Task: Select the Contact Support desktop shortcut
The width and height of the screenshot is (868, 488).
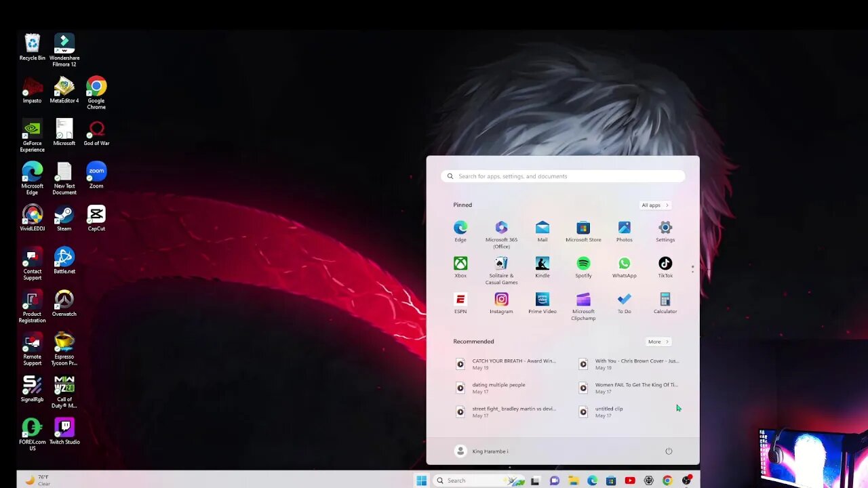Action: pyautogui.click(x=33, y=264)
